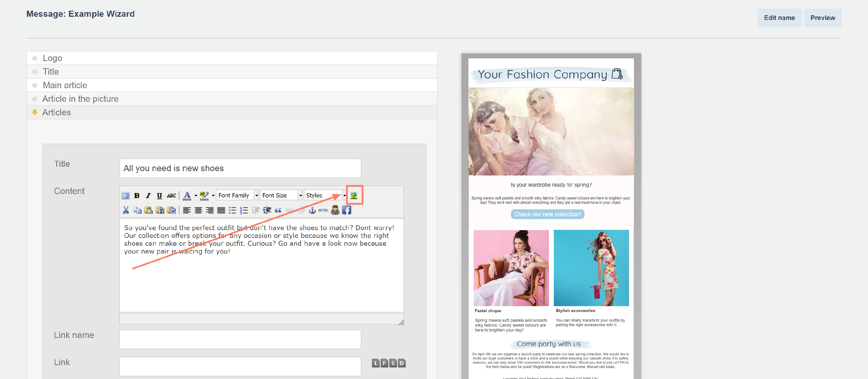Toggle bold formatting in the Content editor
The height and width of the screenshot is (379, 868).
click(x=137, y=195)
